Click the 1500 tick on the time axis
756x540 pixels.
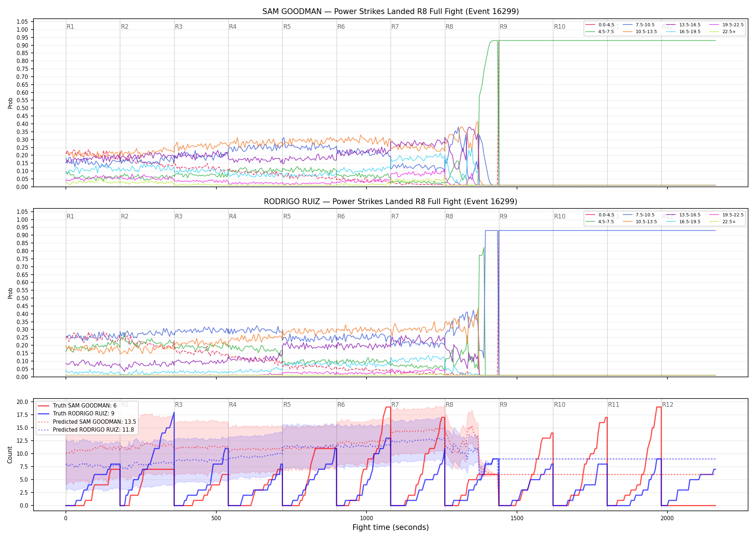click(517, 518)
